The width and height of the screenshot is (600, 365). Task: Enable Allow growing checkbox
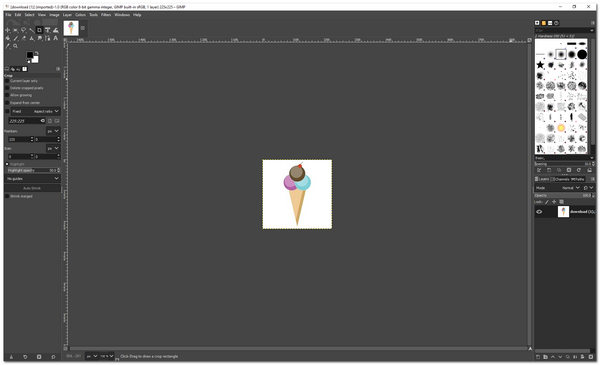coord(7,95)
